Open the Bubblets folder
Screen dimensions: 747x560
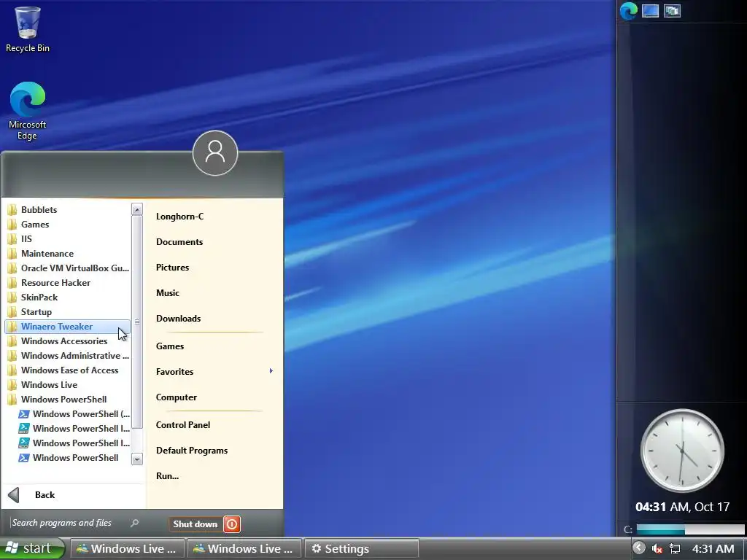pos(66,209)
